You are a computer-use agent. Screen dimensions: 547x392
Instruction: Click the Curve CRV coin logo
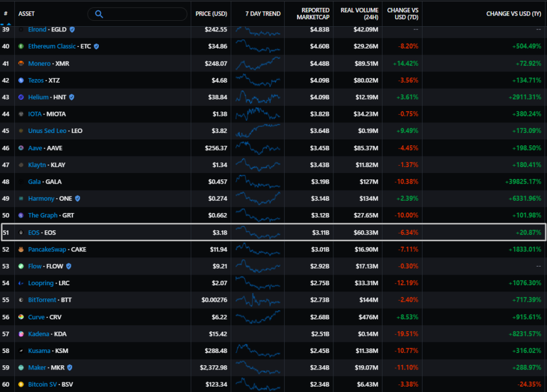tap(21, 317)
